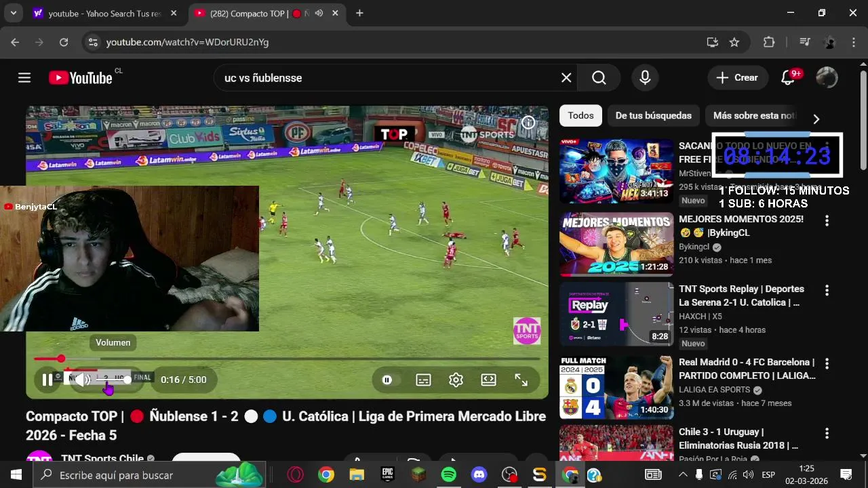Show the video info card icon

(x=528, y=123)
